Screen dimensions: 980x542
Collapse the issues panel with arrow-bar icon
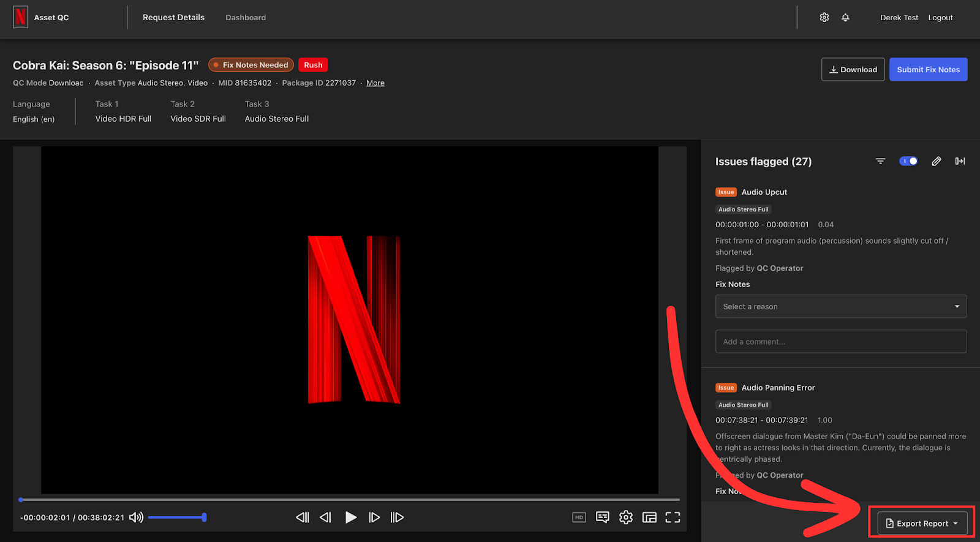click(x=960, y=161)
